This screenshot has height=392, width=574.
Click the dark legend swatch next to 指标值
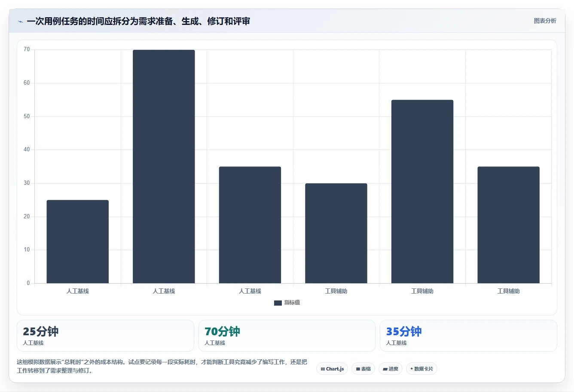click(278, 303)
